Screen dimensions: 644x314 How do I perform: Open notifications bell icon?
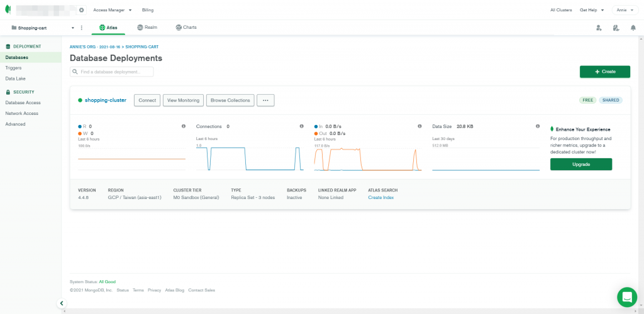pyautogui.click(x=633, y=28)
